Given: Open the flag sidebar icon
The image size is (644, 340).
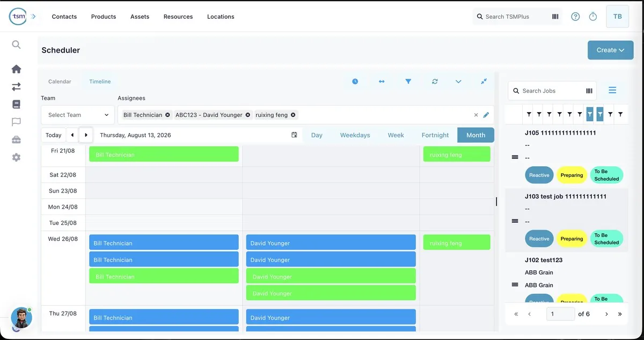Looking at the screenshot, I should [16, 122].
